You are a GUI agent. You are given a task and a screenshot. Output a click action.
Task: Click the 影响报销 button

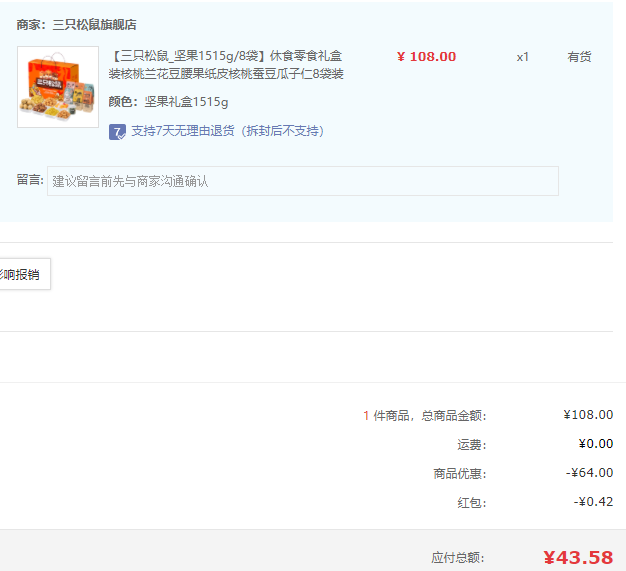[x=23, y=274]
